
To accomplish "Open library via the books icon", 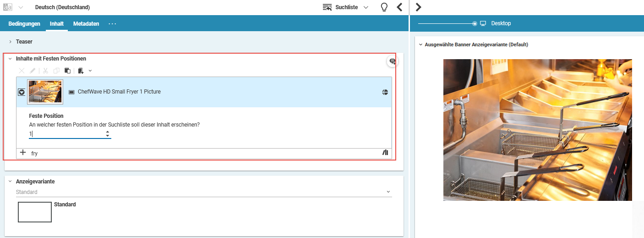I will (x=385, y=153).
